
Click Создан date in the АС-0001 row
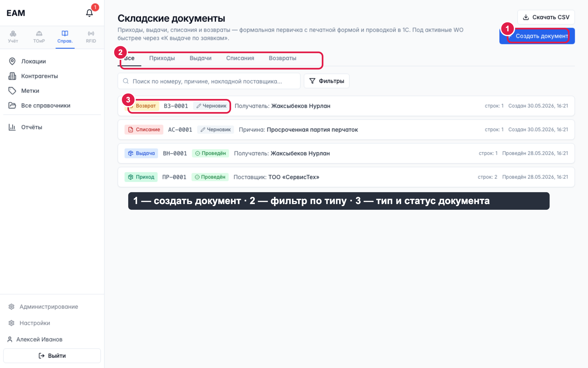[x=538, y=129]
